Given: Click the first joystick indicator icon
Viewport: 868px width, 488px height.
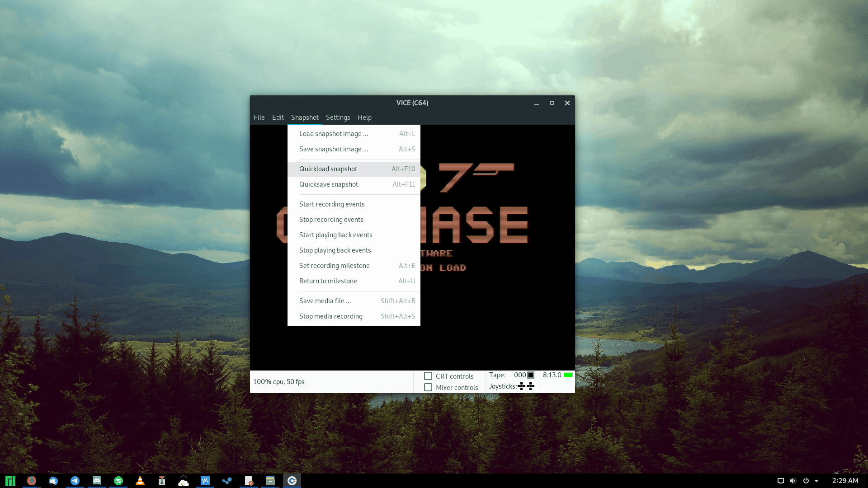Looking at the screenshot, I should pyautogui.click(x=522, y=386).
